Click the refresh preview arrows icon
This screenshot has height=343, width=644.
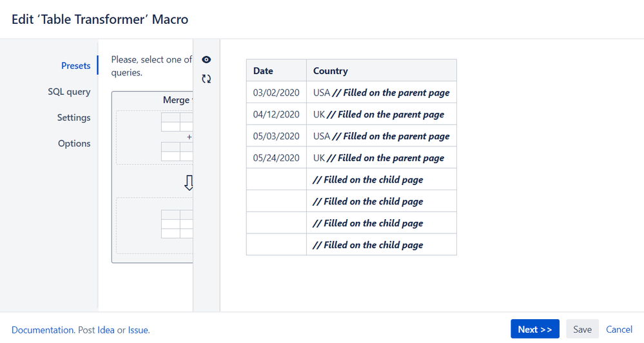(x=206, y=79)
